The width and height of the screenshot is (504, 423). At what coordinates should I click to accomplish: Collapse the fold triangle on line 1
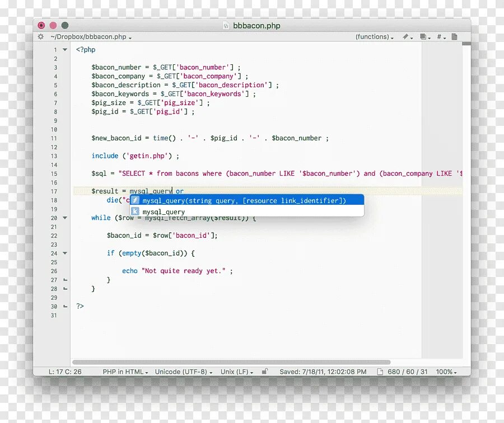(65, 49)
